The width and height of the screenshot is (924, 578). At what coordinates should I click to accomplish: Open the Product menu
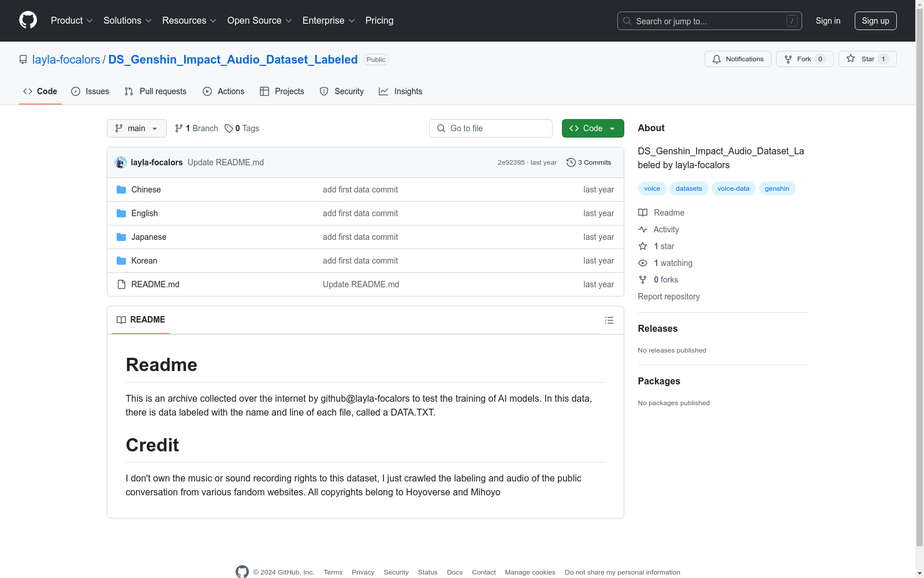(x=72, y=20)
